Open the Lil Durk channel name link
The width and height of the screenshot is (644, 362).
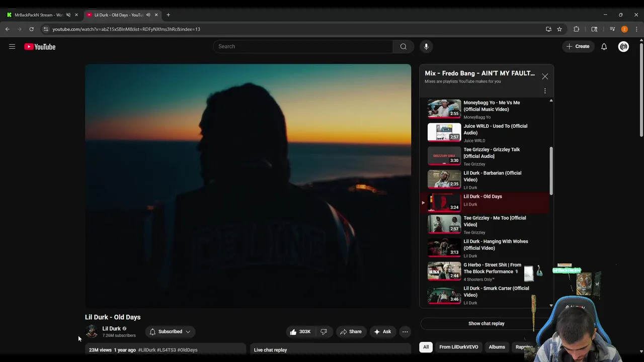pyautogui.click(x=111, y=329)
